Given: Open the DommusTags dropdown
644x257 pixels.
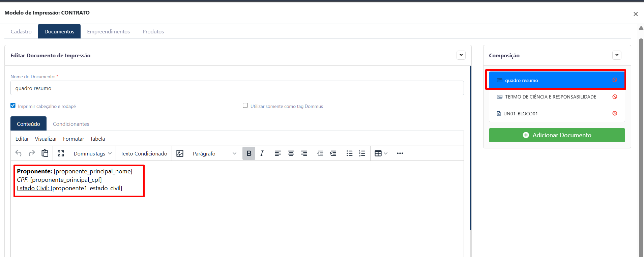Looking at the screenshot, I should [92, 153].
